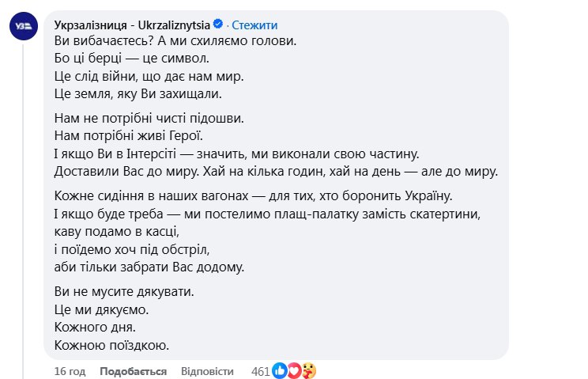This screenshot has height=379, width=588.
Task: Like the comment with Подобається
Action: point(134,371)
